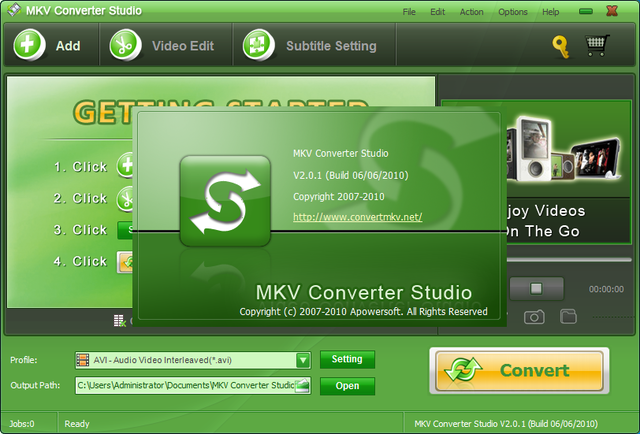This screenshot has width=640, height=434.
Task: Open snapshot folder icon in preview panel
Action: click(x=569, y=316)
